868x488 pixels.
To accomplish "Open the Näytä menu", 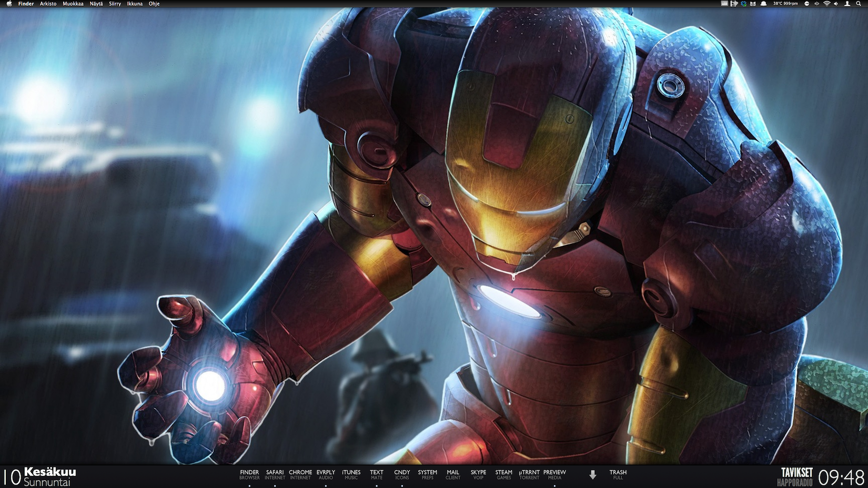I will [96, 4].
